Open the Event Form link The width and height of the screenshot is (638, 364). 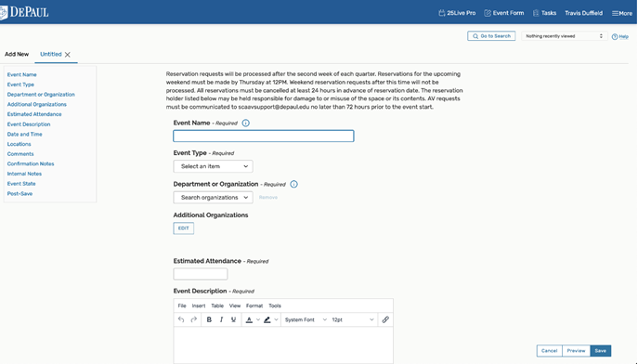503,13
